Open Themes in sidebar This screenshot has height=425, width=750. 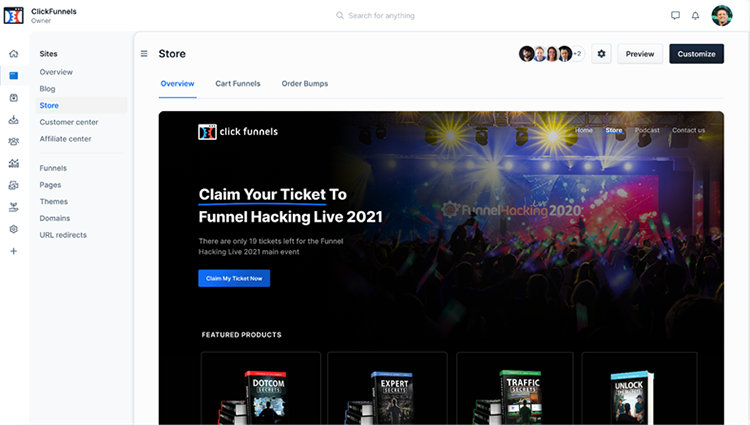(54, 201)
